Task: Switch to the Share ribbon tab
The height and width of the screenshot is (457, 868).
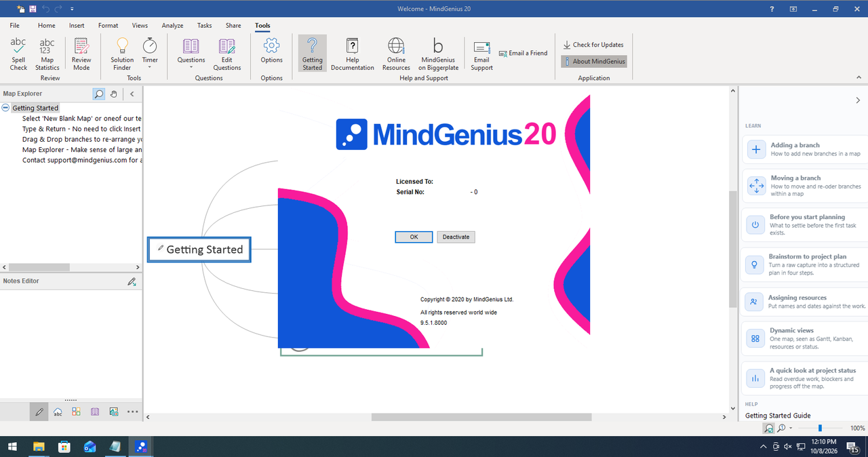Action: pos(233,26)
